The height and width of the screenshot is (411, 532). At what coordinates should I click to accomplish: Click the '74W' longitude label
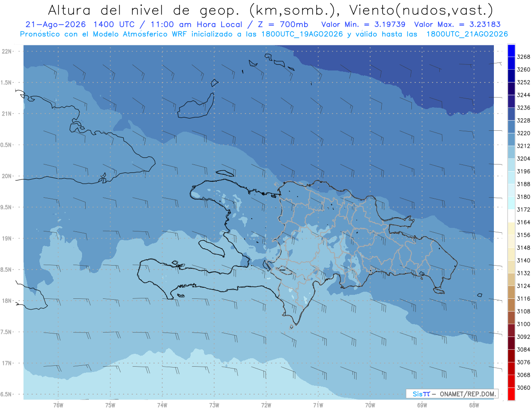[162, 405]
